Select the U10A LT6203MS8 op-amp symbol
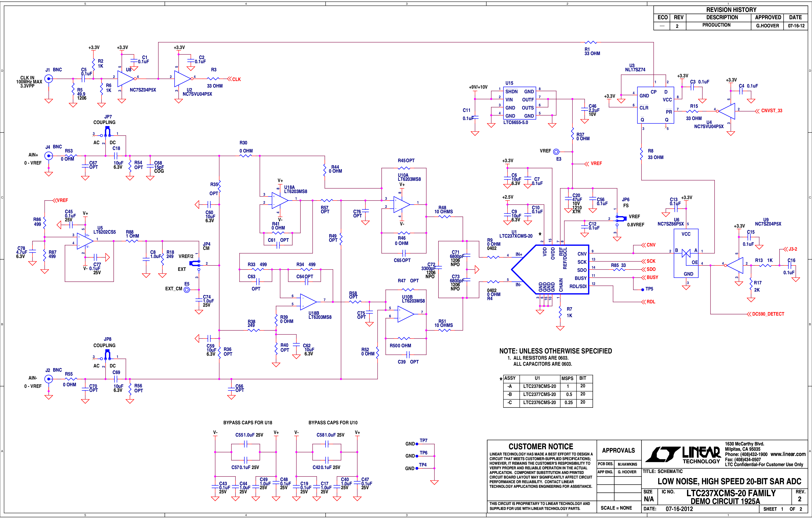 coord(402,204)
